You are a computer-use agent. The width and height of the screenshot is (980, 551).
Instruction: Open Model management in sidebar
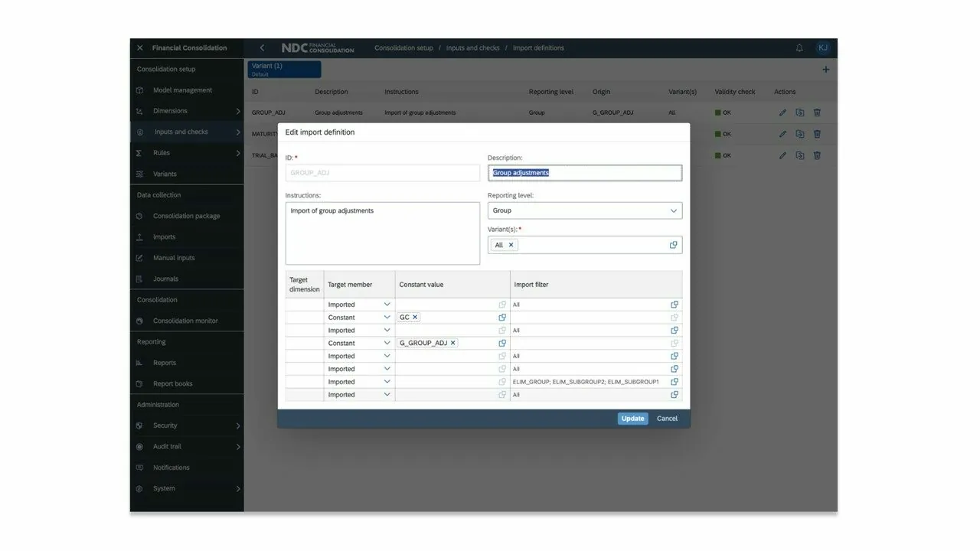(x=182, y=90)
